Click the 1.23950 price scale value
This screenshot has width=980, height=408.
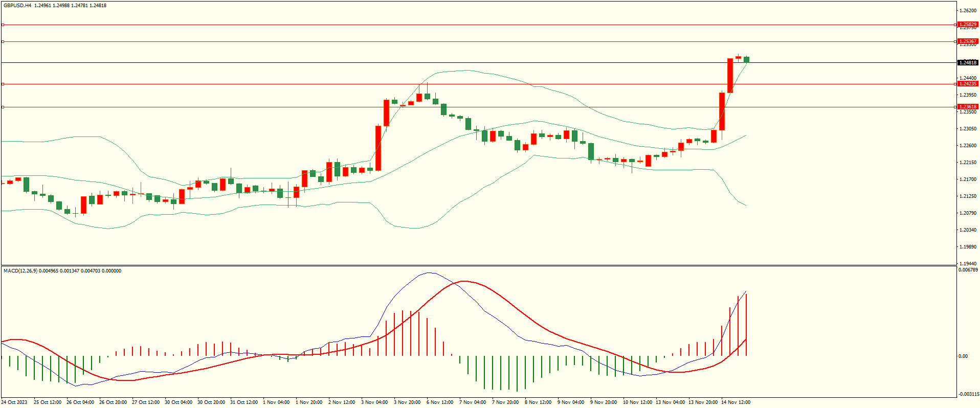tap(968, 95)
